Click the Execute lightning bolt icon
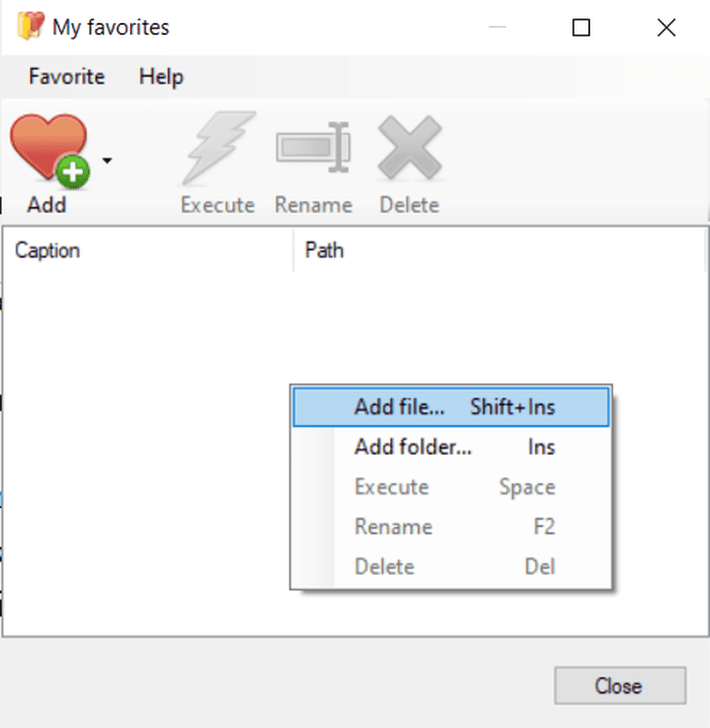This screenshot has height=728, width=710. pyautogui.click(x=218, y=148)
